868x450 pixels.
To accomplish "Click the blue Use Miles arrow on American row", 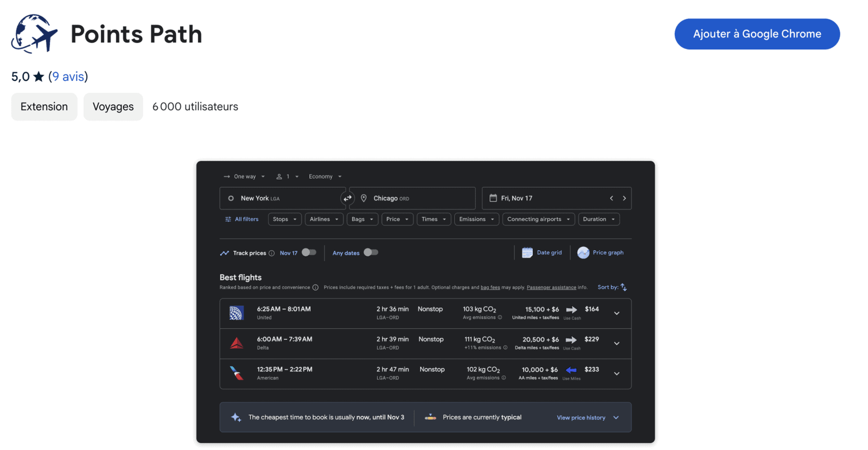I will pos(571,370).
